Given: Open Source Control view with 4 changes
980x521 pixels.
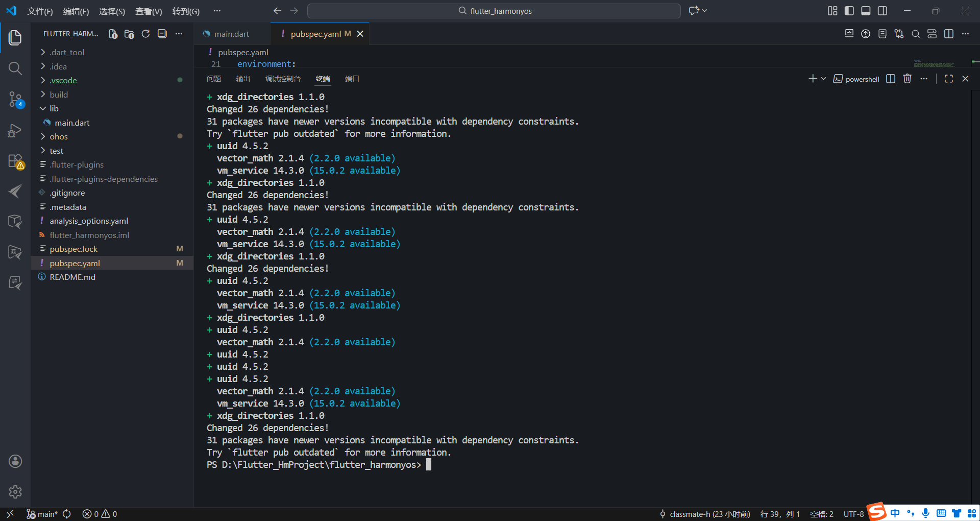Looking at the screenshot, I should [15, 99].
